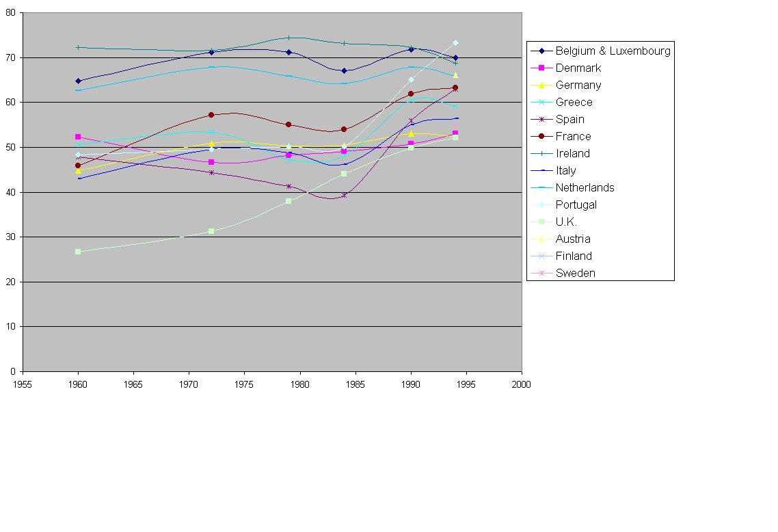Select the 1960 x-axis label

[78, 384]
